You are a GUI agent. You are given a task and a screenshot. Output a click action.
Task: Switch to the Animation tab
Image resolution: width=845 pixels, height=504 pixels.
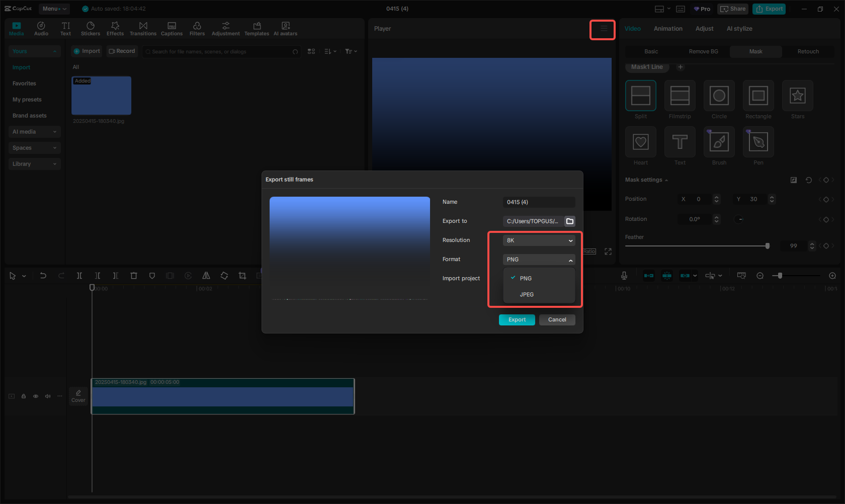[x=667, y=29]
